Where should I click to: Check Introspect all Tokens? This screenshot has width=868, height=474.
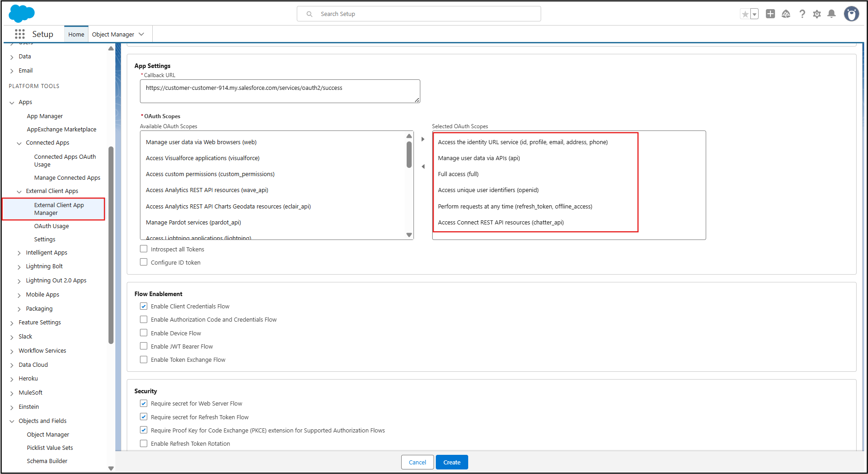tap(144, 249)
